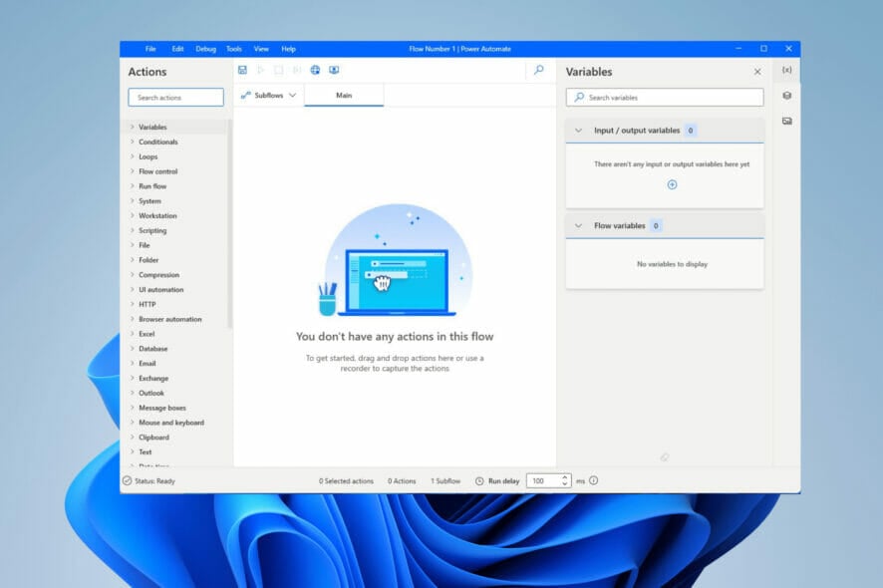
Task: Expand the Excel actions group
Action: coord(152,334)
